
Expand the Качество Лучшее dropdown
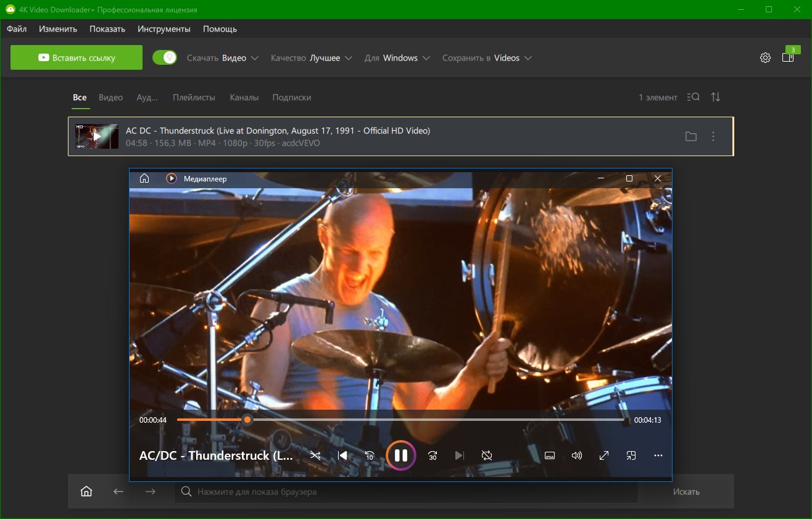[x=312, y=58]
